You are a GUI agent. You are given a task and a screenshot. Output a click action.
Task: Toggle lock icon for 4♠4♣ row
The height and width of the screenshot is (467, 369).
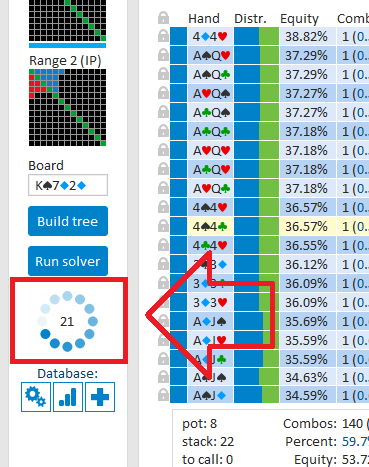163,226
